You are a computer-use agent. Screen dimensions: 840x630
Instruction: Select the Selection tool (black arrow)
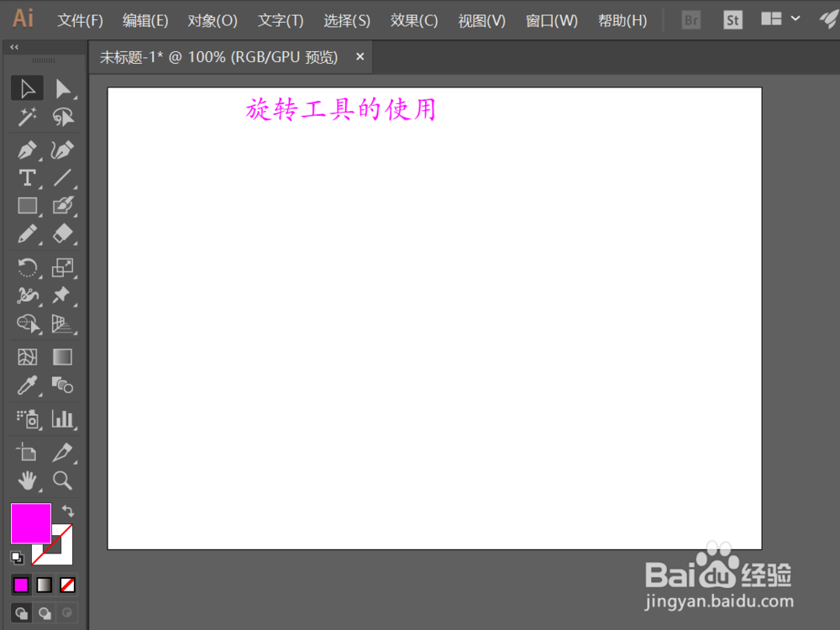coord(27,88)
